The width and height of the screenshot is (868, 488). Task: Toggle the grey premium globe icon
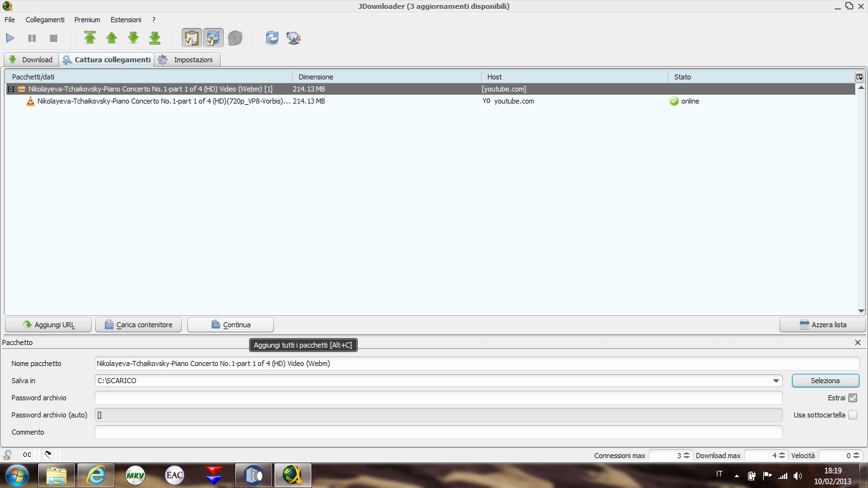(235, 38)
